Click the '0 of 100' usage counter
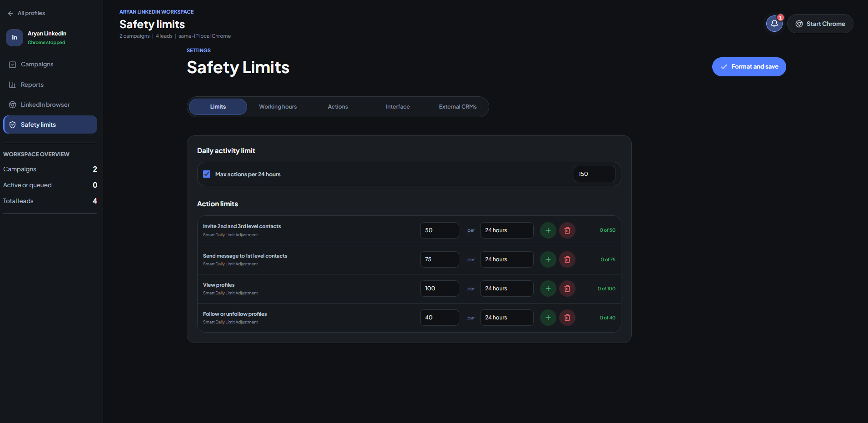Image resolution: width=868 pixels, height=423 pixels. pyautogui.click(x=606, y=289)
